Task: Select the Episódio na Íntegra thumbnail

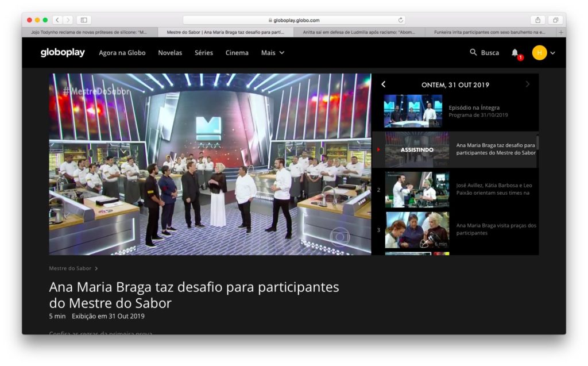Action: pyautogui.click(x=413, y=111)
